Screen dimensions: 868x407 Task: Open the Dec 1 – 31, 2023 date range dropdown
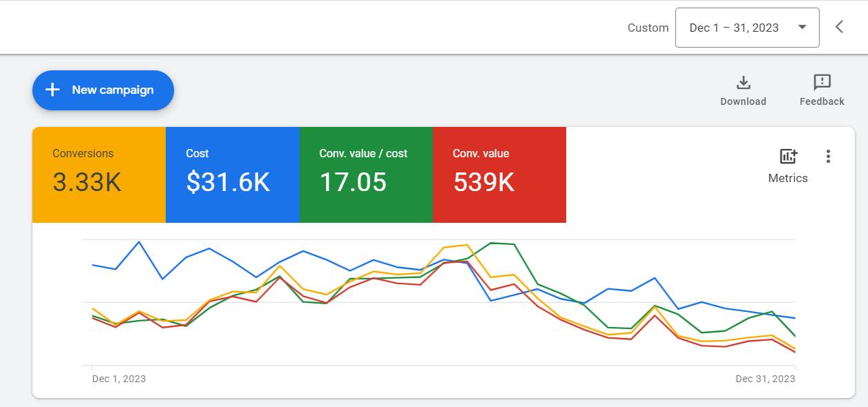coord(747,28)
